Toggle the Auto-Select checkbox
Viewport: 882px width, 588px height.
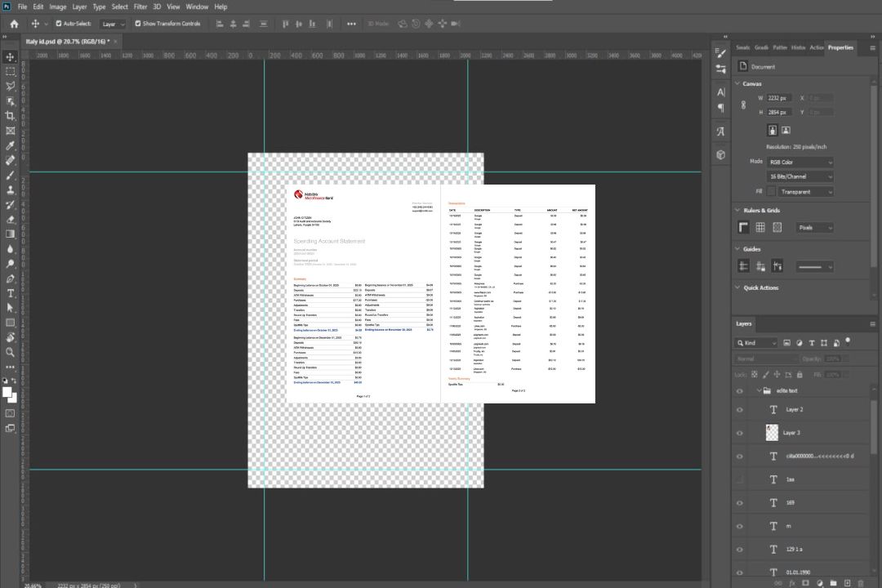tap(59, 24)
